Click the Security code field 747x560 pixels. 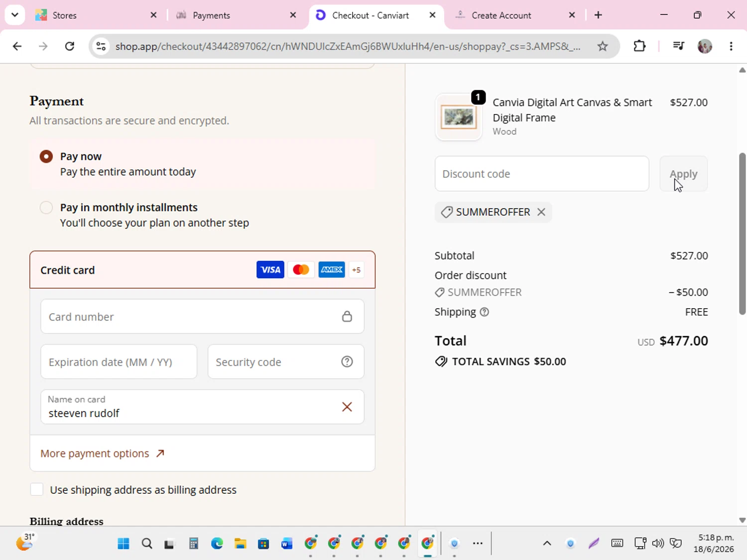286,362
